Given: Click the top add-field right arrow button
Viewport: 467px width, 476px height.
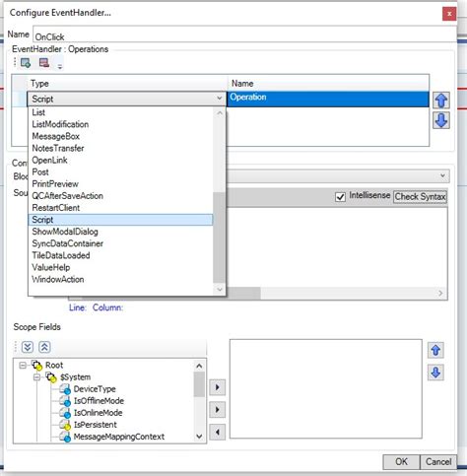Looking at the screenshot, I should 217,387.
